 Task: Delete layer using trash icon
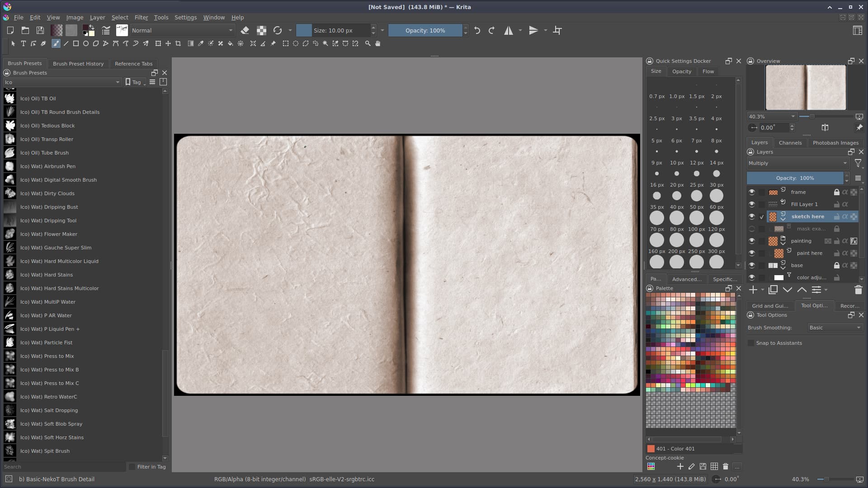(x=858, y=290)
